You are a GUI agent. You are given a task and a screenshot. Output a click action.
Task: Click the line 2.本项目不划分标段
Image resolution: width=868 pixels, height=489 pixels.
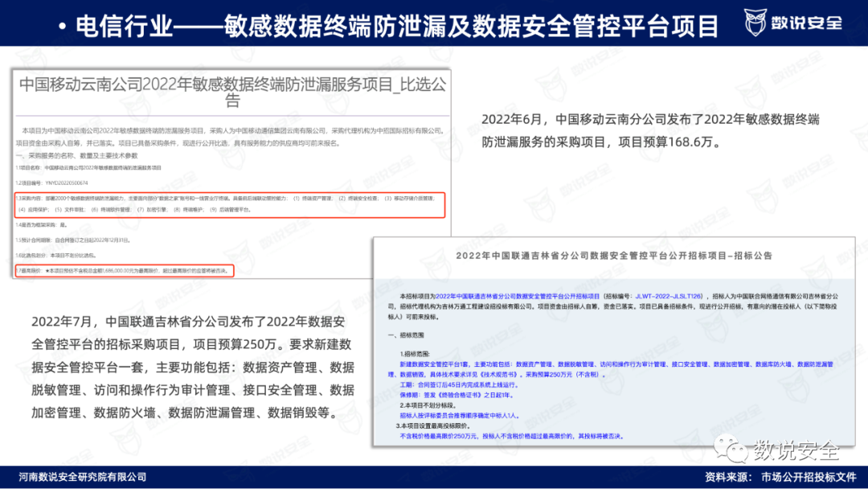428,405
